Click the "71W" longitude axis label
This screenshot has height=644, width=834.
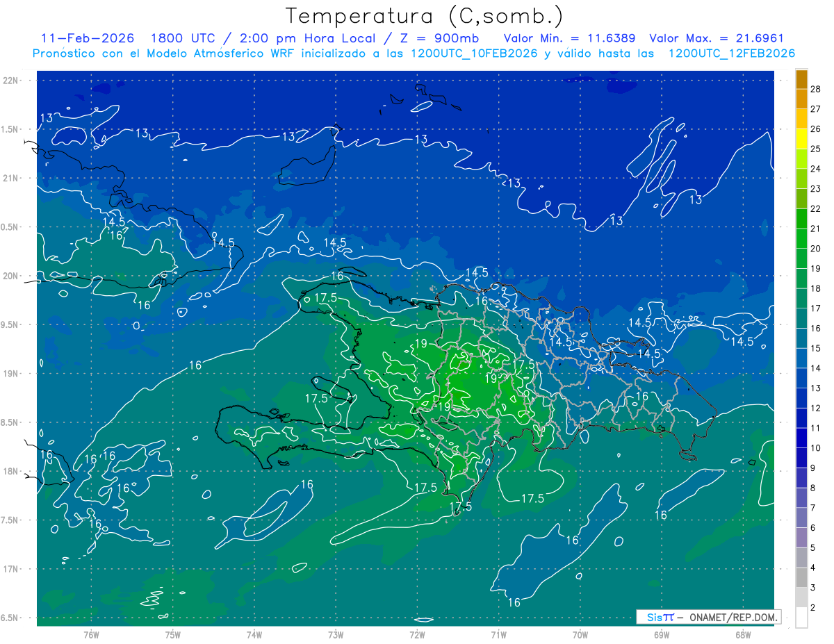click(x=498, y=634)
